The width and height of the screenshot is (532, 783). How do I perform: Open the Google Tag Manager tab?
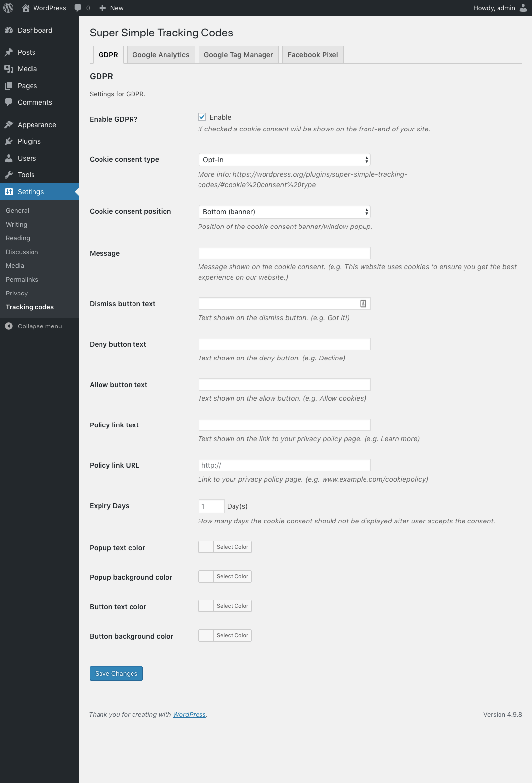(238, 55)
